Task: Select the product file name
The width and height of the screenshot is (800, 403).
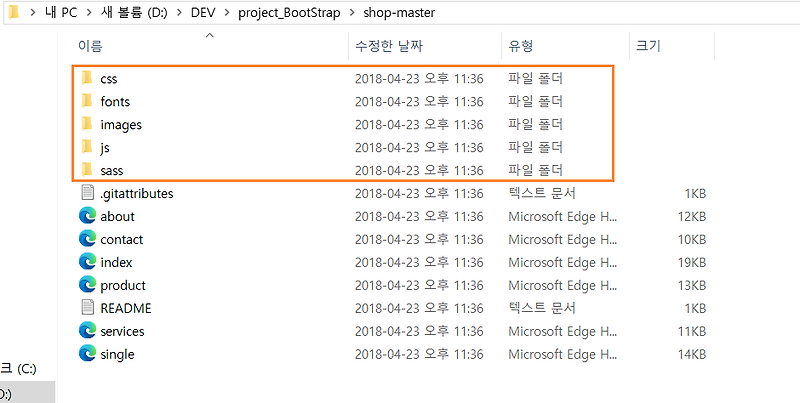Action: 123,286
